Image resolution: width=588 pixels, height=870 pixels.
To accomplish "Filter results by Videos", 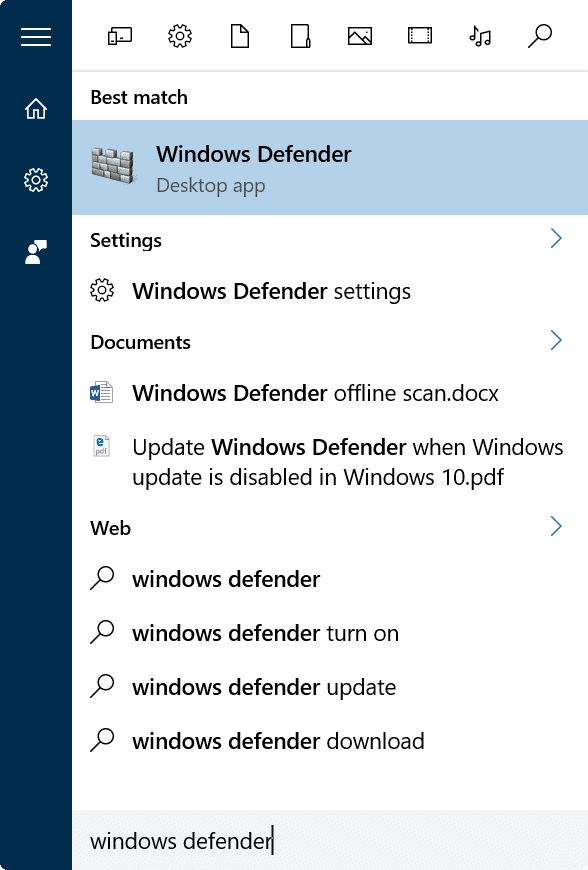I will click(420, 37).
